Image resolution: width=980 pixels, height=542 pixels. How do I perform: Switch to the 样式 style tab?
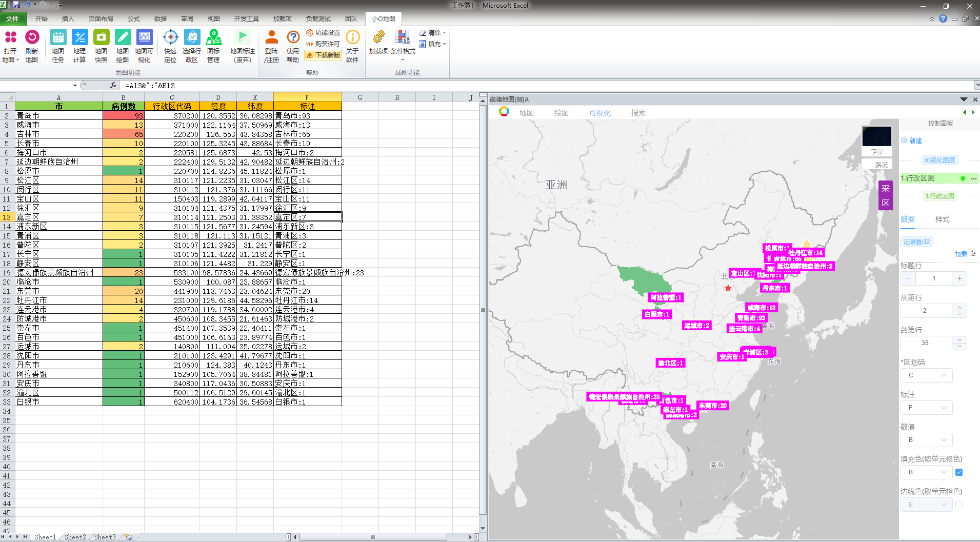[942, 219]
